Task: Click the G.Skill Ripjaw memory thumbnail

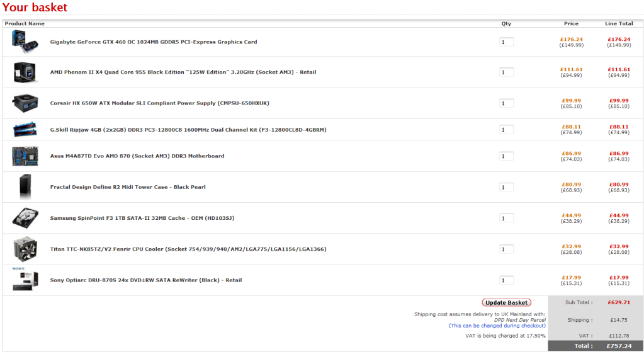Action: (x=25, y=130)
